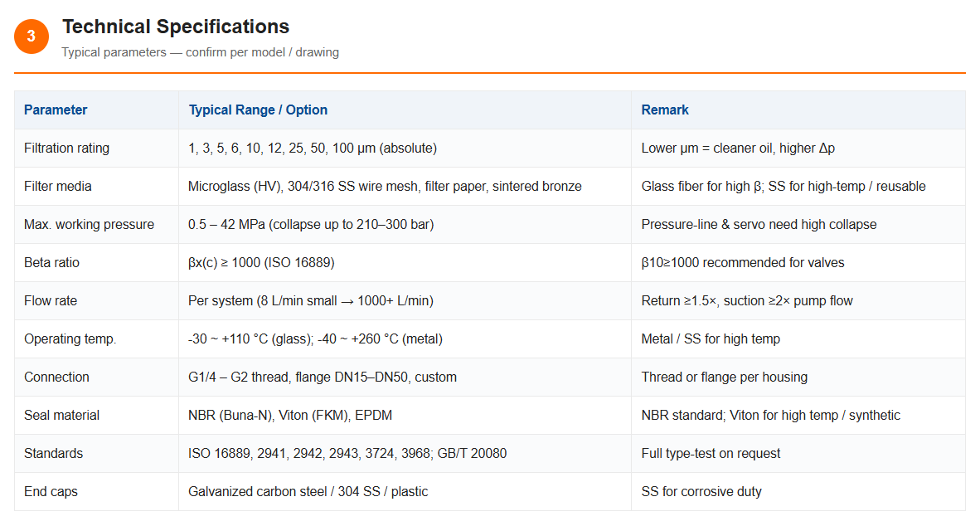Click "Lower μm = cleaner oil, higher Δp" remark
This screenshot has height=526, width=980.
tap(738, 149)
